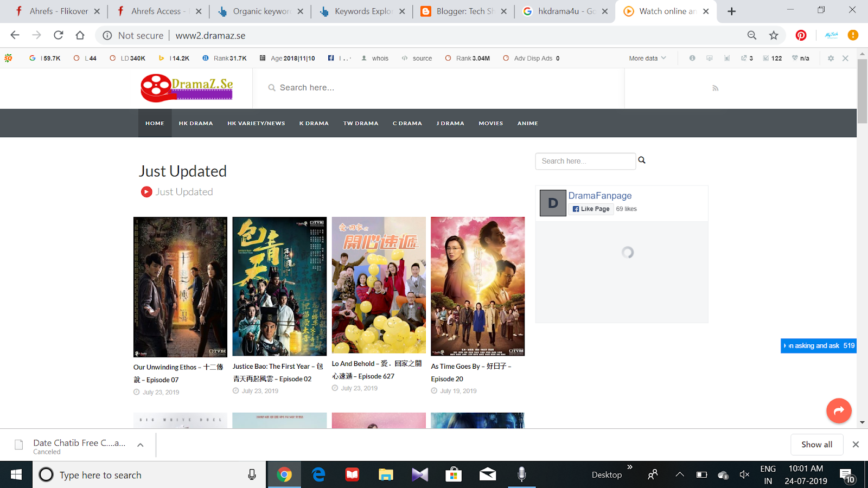This screenshot has height=488, width=868.
Task: Go to the browser home page
Action: [80, 35]
